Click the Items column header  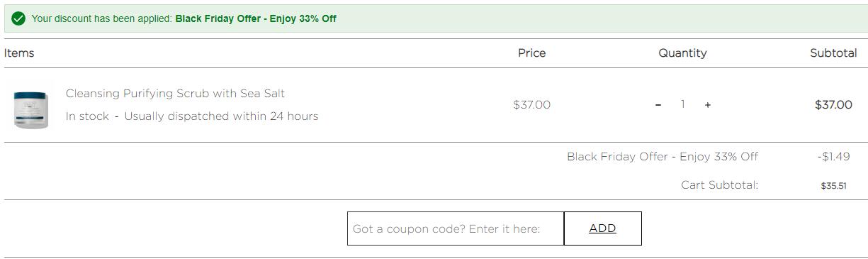(19, 53)
